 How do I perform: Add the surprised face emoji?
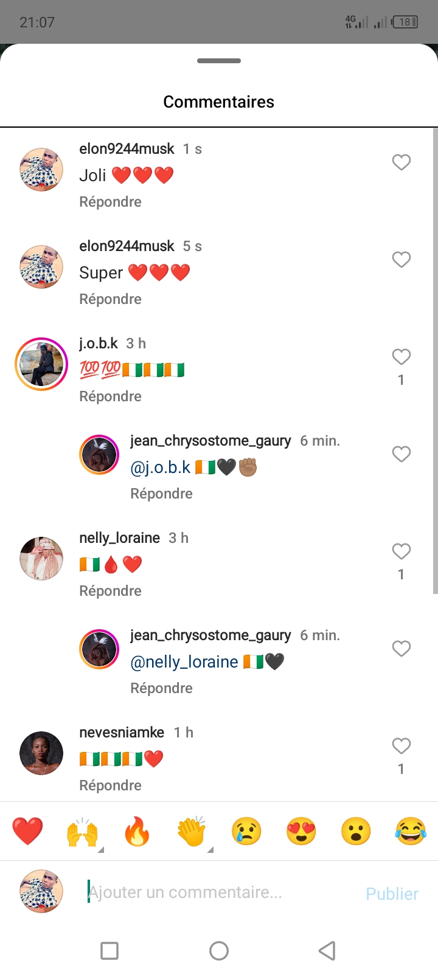tap(356, 831)
